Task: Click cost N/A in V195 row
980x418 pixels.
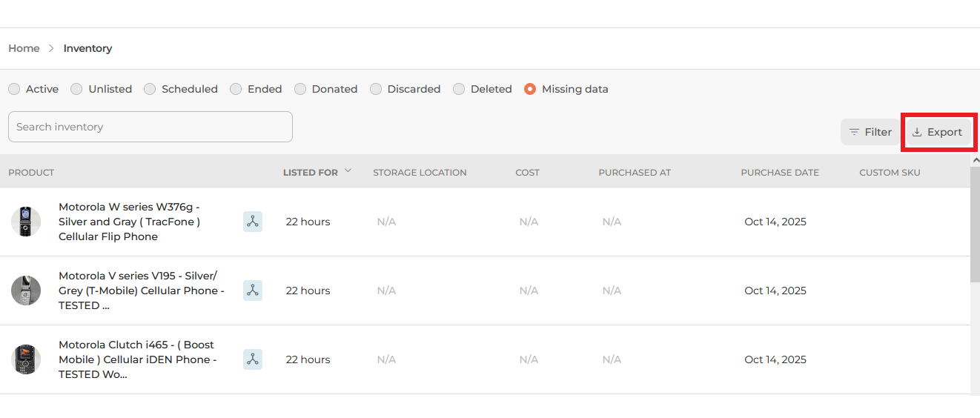Action: coord(529,291)
